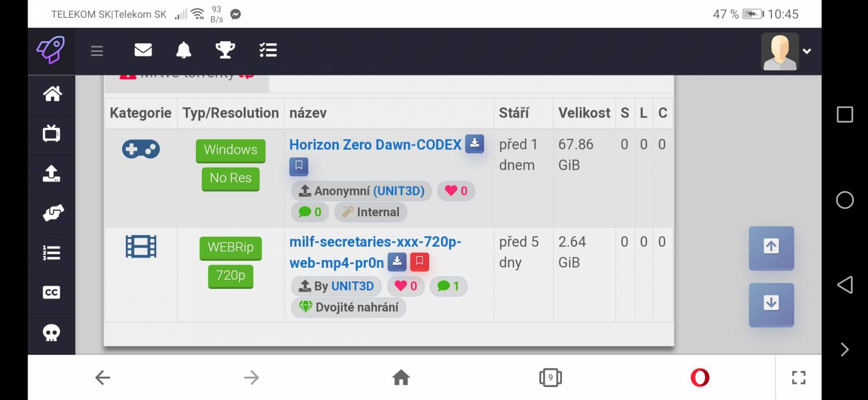This screenshot has height=400, width=868.
Task: Open the sidebar CC subtitles icon
Action: click(52, 293)
